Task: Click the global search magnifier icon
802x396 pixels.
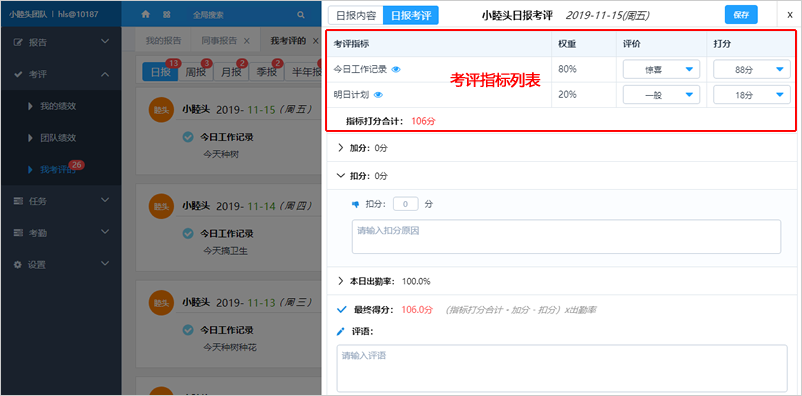Action: (301, 15)
